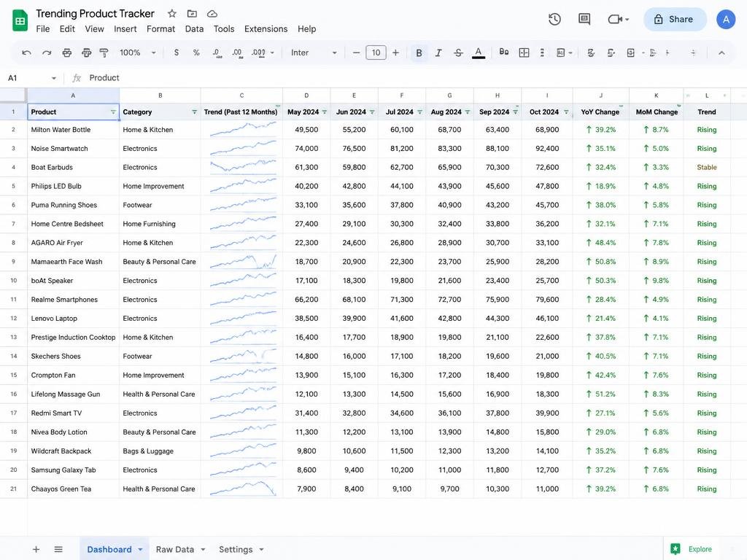Screen dimensions: 747x560
Task: Open the Oct 2024 column filter
Action: 566,112
